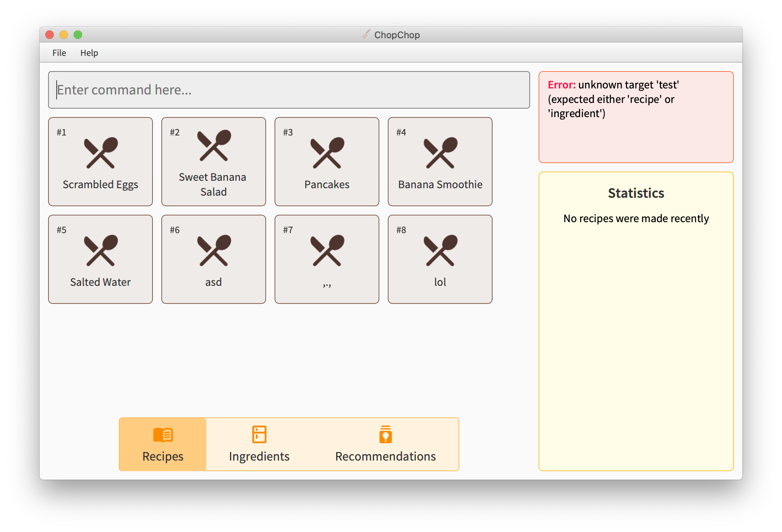This screenshot has width=782, height=532.
Task: Open recipe card #7 named ,.,
Action: 327,259
